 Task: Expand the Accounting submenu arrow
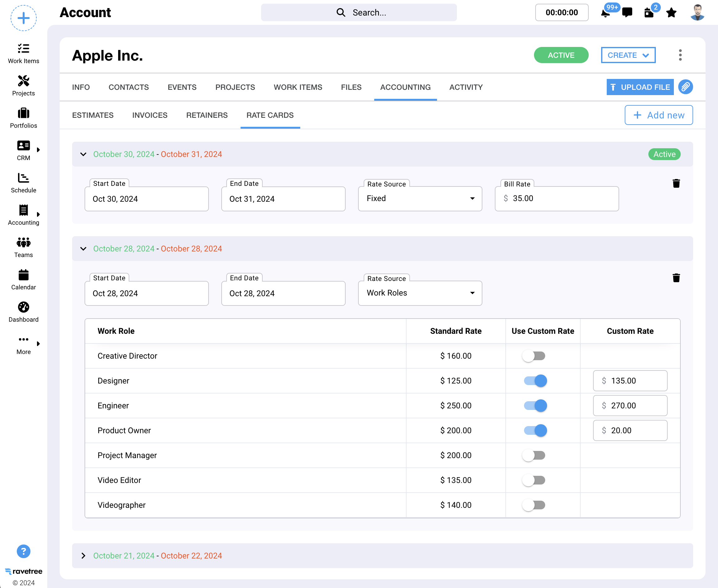(38, 214)
